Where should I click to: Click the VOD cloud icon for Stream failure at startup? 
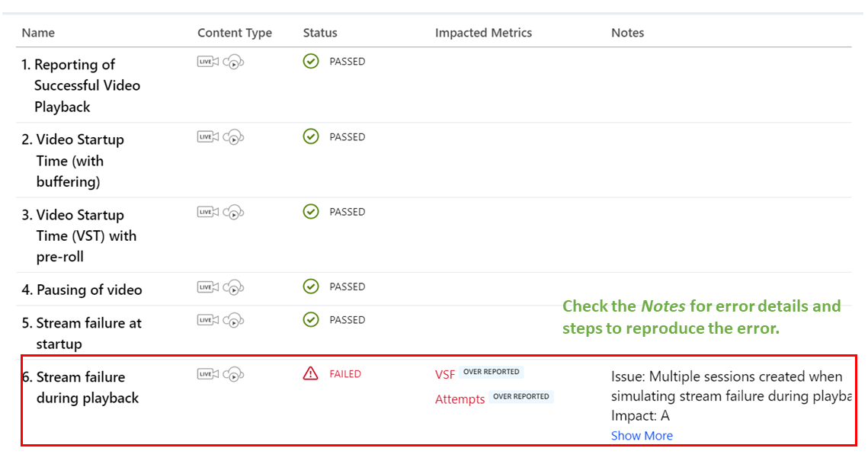tap(233, 321)
